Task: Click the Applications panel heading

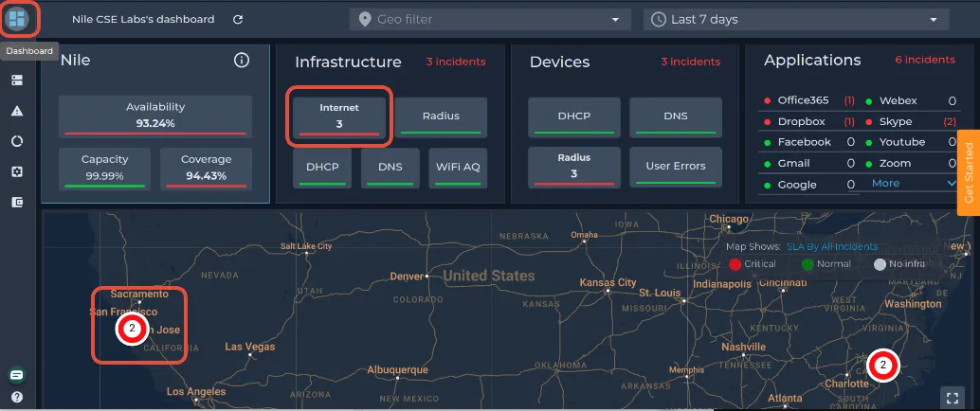Action: coord(812,60)
